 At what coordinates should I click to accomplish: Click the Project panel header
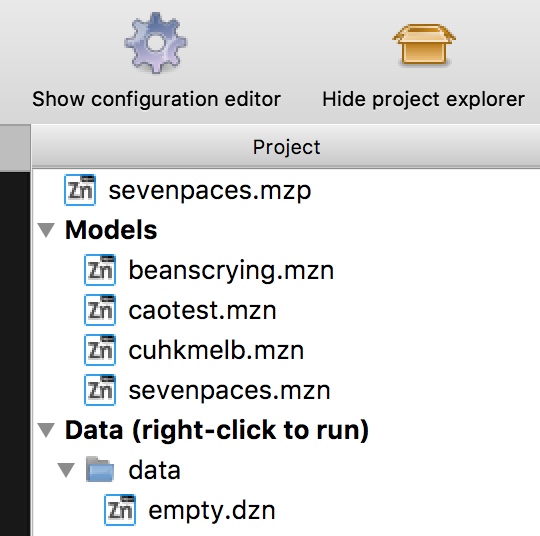click(286, 147)
